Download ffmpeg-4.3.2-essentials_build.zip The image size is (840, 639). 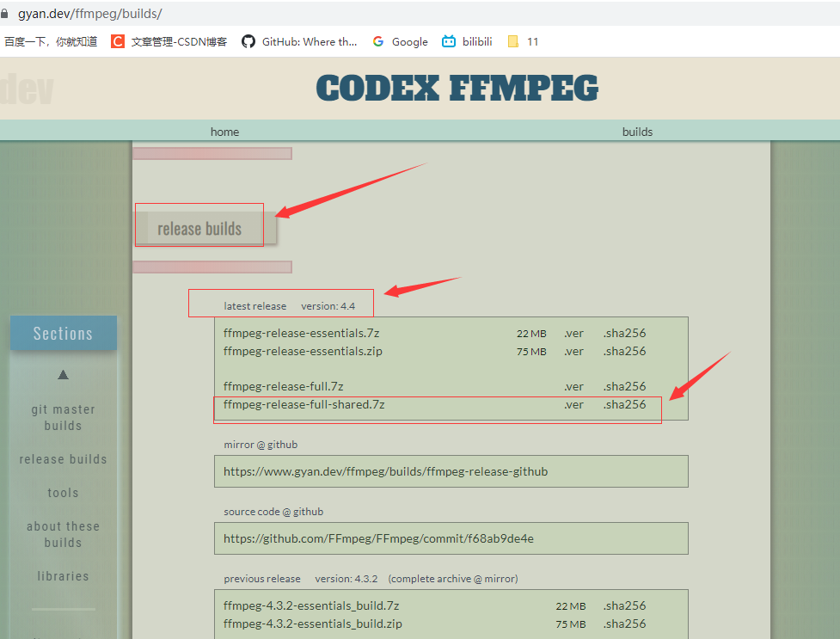point(313,624)
